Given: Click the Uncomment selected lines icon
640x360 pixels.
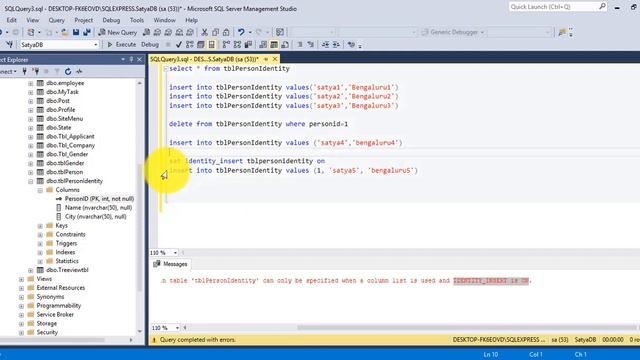Looking at the screenshot, I should tap(311, 44).
